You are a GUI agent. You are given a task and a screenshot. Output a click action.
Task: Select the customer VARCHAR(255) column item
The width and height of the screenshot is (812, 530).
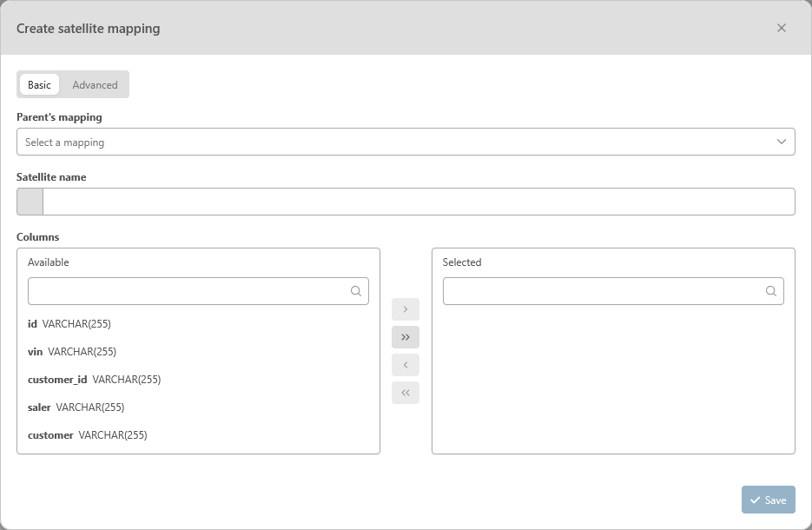tap(87, 435)
